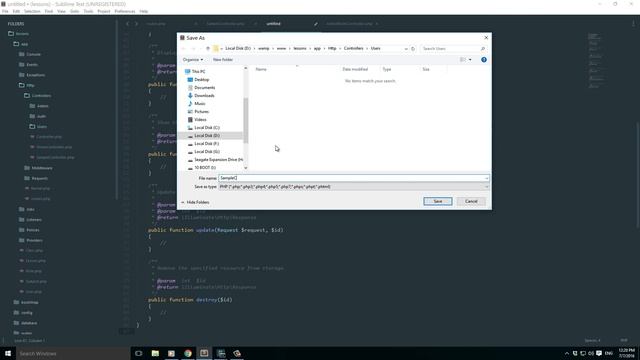Viewport: 640px width, 360px height.
Task: Select Local Disk (G:) in navigation pane
Action: click(207, 151)
